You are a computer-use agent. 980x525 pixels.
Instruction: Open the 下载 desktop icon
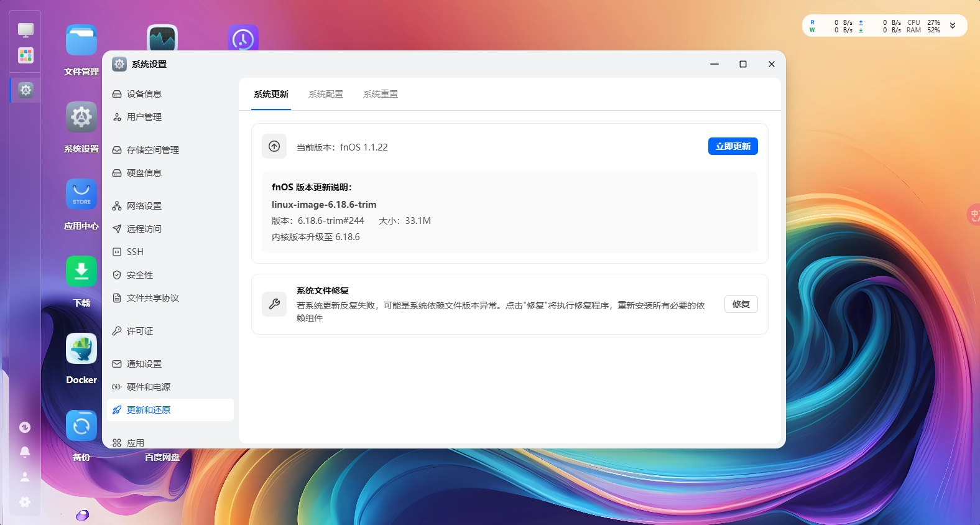pyautogui.click(x=81, y=271)
